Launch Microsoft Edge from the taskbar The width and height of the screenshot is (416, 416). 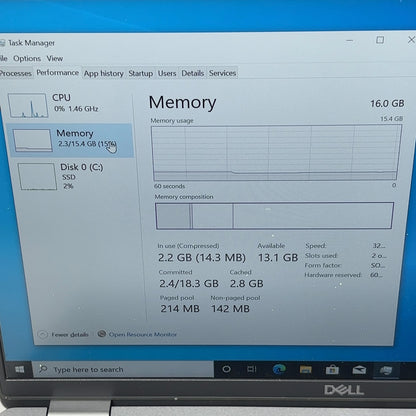point(279,369)
